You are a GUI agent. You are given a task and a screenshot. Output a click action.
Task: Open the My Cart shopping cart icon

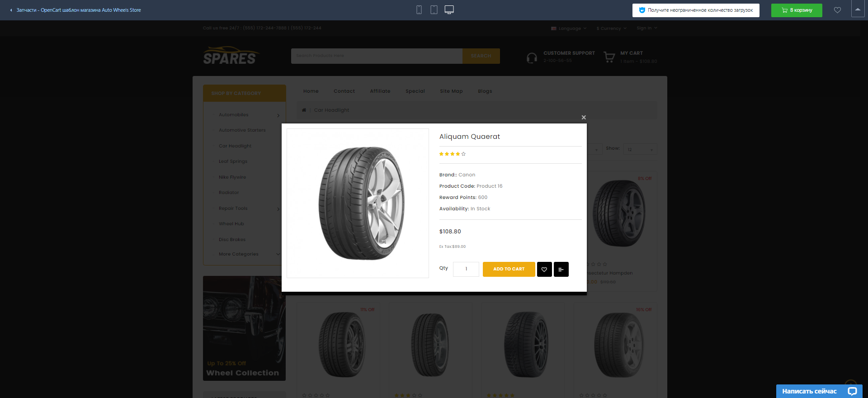point(609,57)
